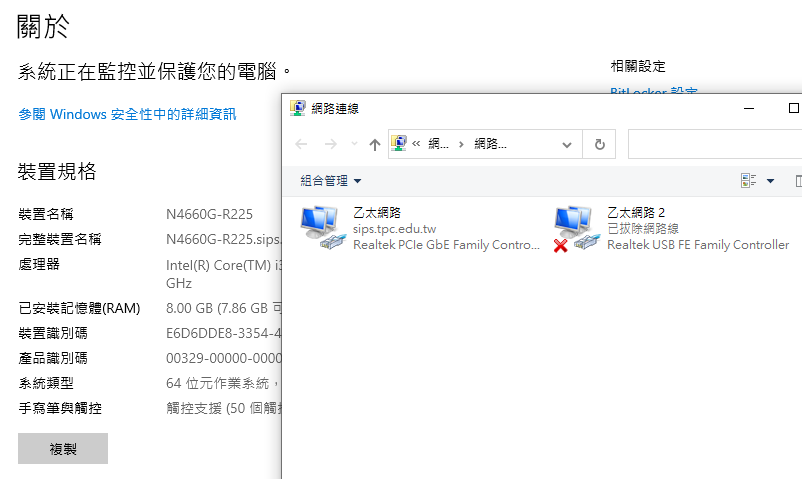The height and width of the screenshot is (479, 802).
Task: Click the back arrow in Network Connections
Action: [x=301, y=144]
